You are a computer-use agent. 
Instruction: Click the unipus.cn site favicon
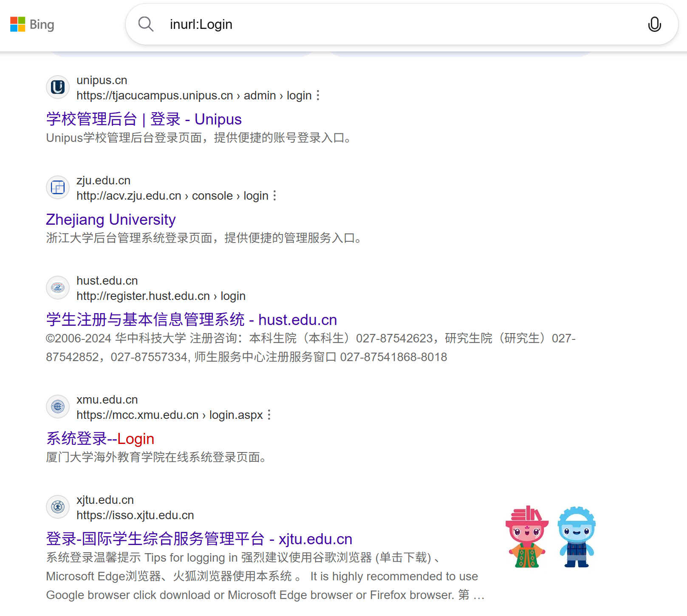(57, 87)
